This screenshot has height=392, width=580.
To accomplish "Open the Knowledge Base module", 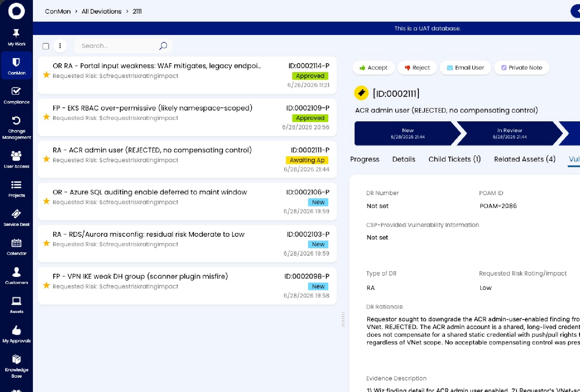I will [x=16, y=366].
